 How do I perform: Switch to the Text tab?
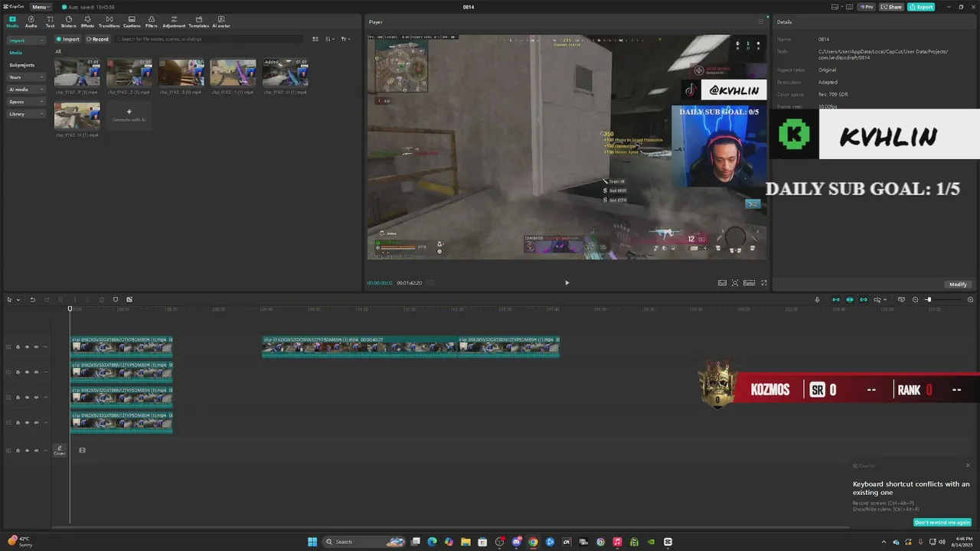pyautogui.click(x=50, y=21)
